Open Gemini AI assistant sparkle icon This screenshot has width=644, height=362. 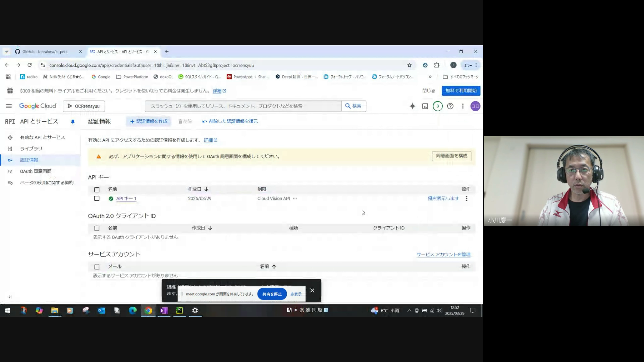pos(412,106)
